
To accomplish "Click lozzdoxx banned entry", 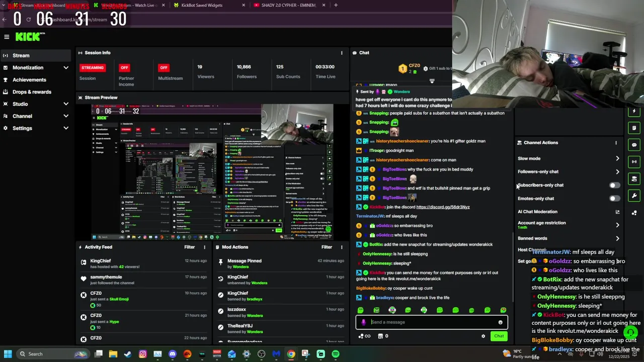I will click(x=281, y=313).
